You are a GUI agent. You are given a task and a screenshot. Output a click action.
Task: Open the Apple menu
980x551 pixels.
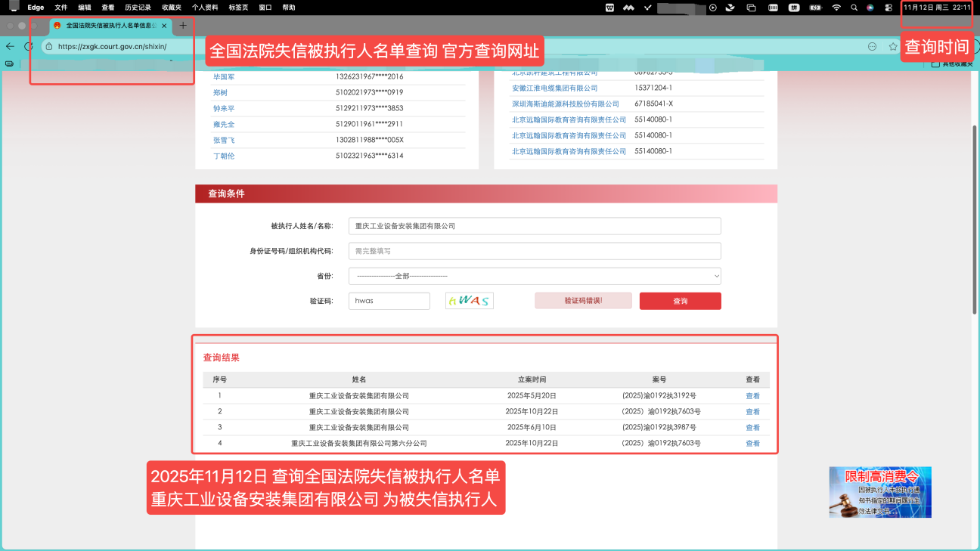pos(14,7)
